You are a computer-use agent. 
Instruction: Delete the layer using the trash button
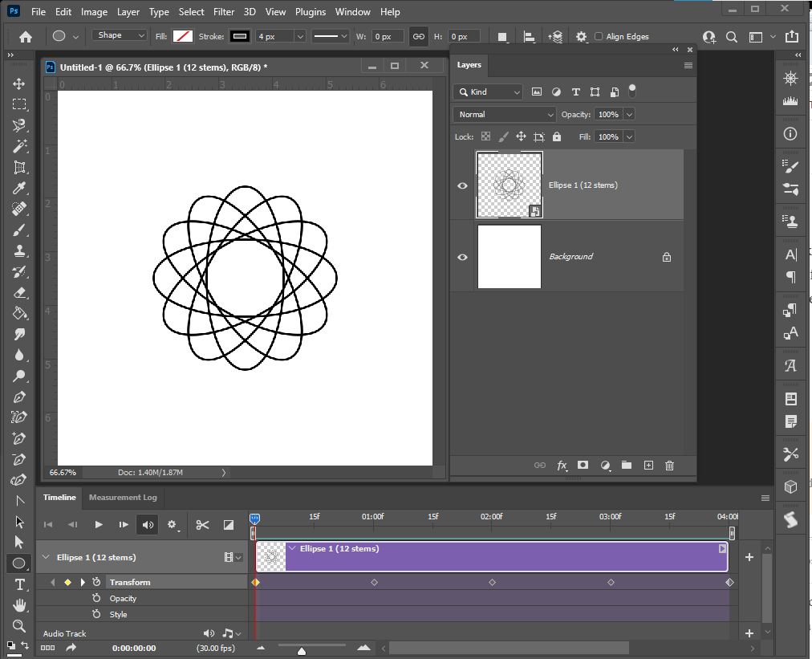click(x=669, y=466)
